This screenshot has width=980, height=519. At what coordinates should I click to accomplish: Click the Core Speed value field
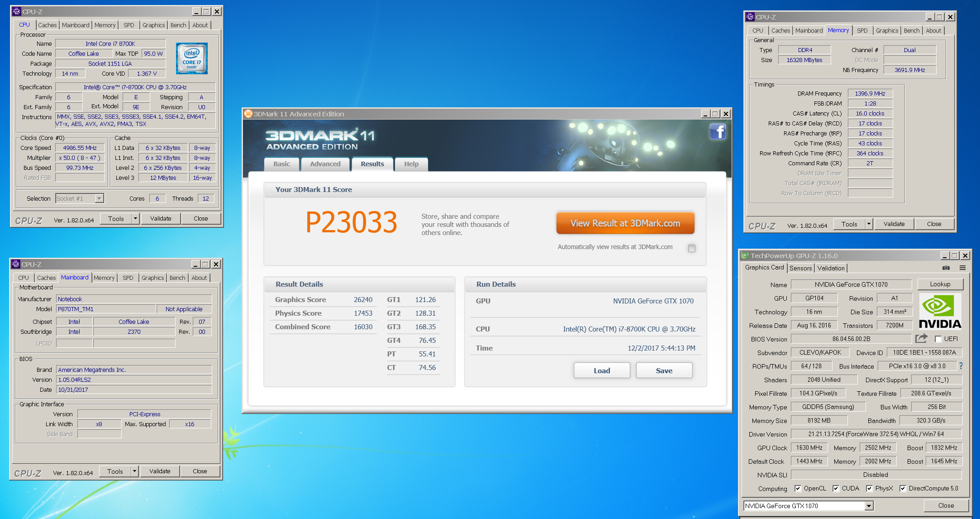(x=80, y=148)
